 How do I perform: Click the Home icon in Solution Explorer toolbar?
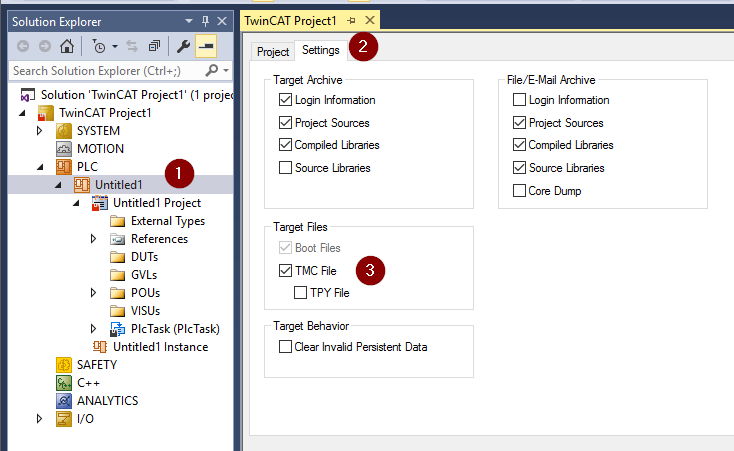click(x=66, y=46)
